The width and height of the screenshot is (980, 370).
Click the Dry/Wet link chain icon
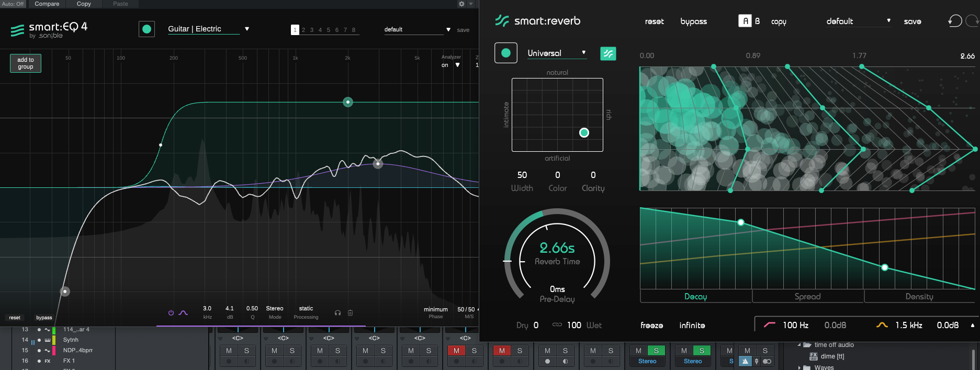[557, 325]
